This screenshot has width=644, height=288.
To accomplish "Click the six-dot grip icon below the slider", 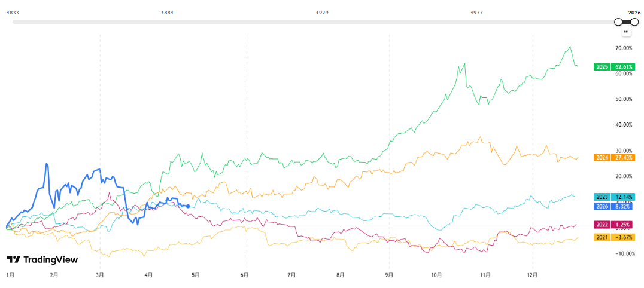I will coord(626,32).
